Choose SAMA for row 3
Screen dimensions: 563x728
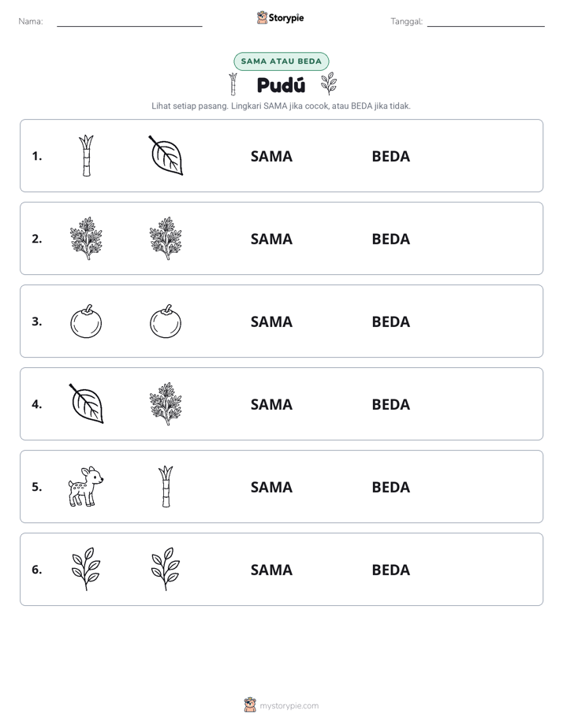point(272,321)
